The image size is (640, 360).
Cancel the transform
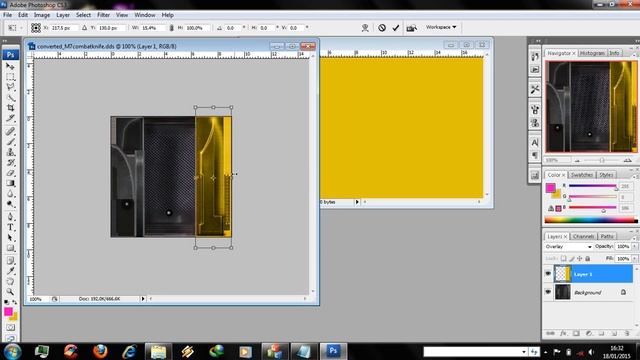[x=382, y=28]
